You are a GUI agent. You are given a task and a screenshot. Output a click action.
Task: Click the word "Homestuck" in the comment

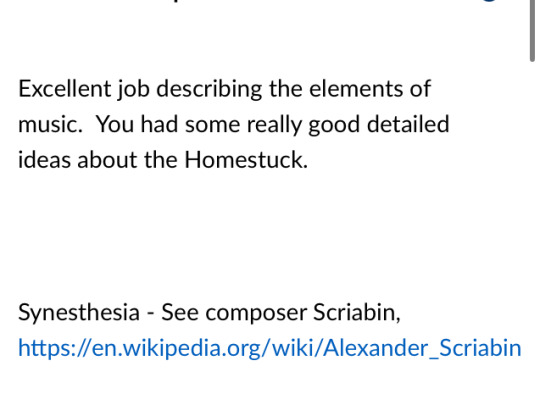tap(246, 160)
